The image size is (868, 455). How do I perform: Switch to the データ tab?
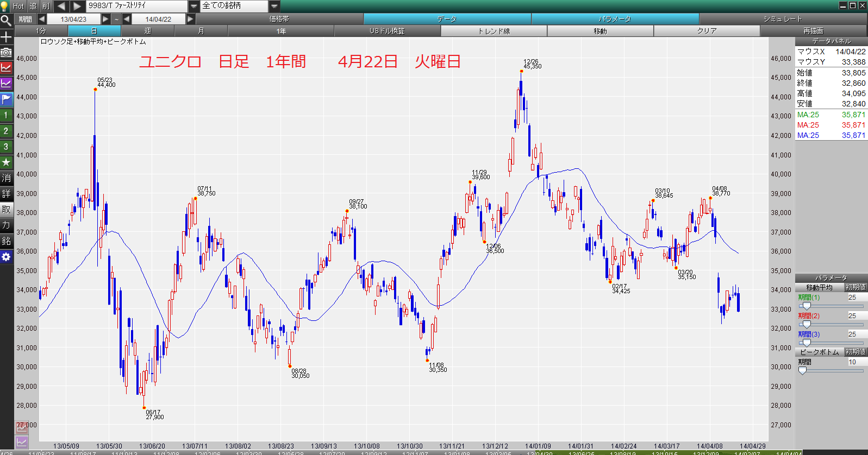447,19
